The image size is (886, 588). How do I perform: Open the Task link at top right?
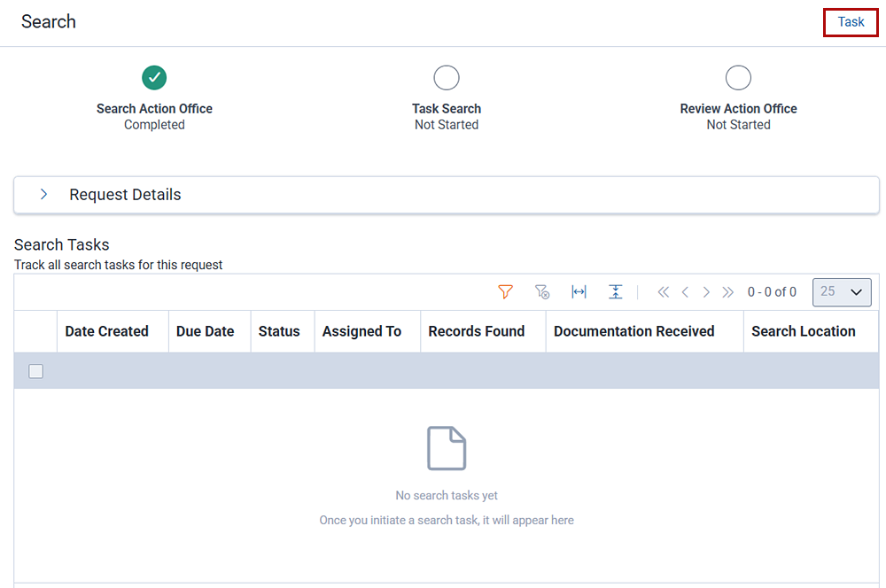pos(851,22)
